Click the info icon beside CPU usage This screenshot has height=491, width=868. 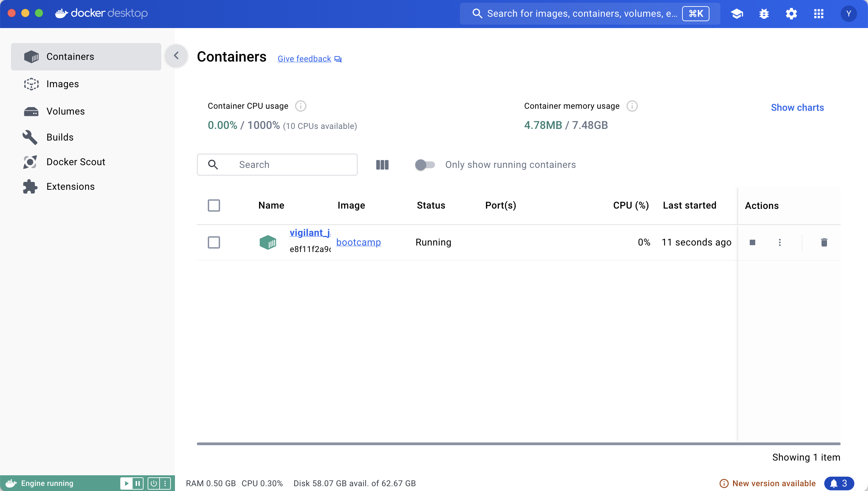click(300, 106)
